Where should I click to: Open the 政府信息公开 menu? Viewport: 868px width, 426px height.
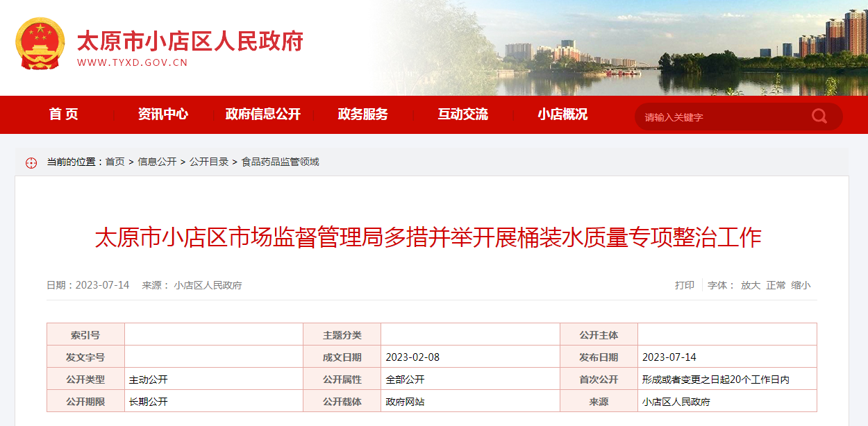pos(263,114)
